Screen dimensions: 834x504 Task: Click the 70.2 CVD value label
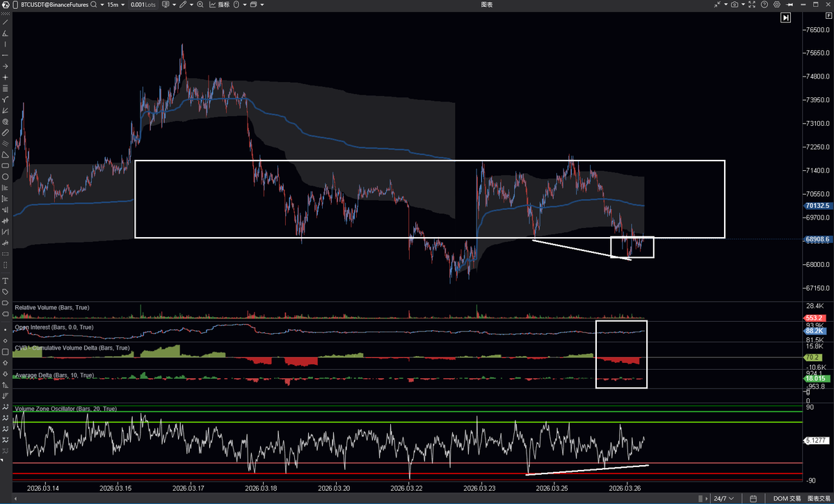coord(813,357)
